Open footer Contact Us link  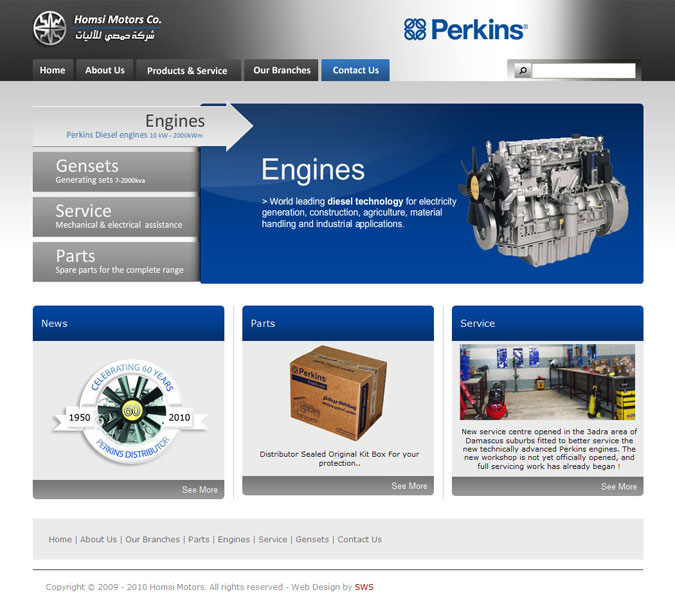[359, 539]
